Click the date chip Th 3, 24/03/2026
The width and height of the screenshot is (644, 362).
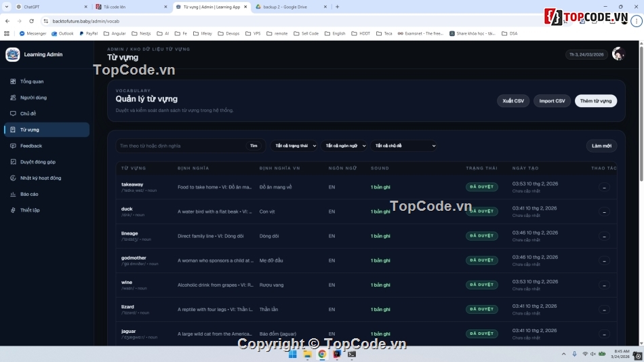(x=586, y=54)
